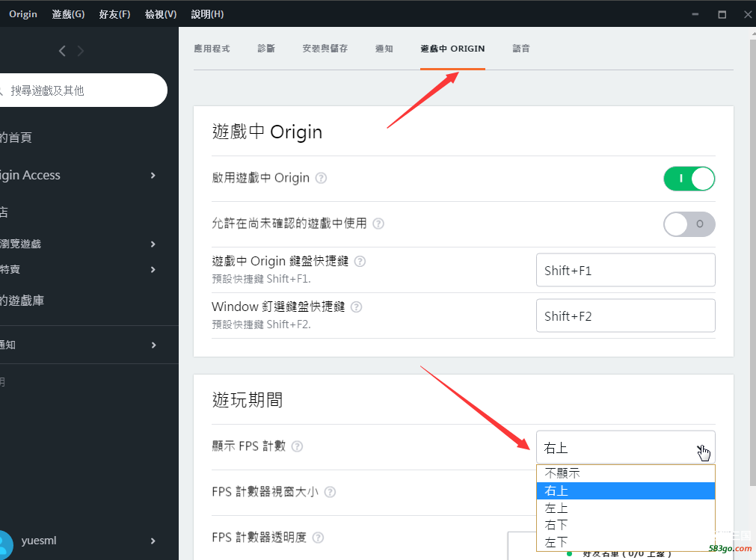Image resolution: width=756 pixels, height=560 pixels.
Task: Expand the 特賣 chevron
Action: (153, 269)
